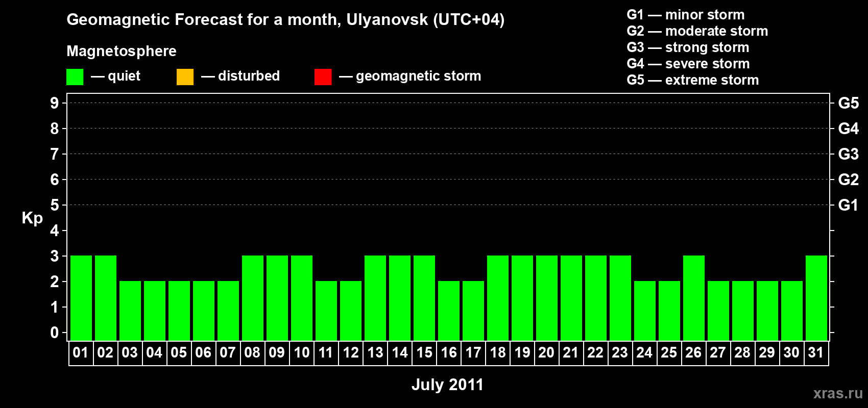Click the G1 label on right axis
Image resolution: width=868 pixels, height=408 pixels.
click(x=849, y=205)
